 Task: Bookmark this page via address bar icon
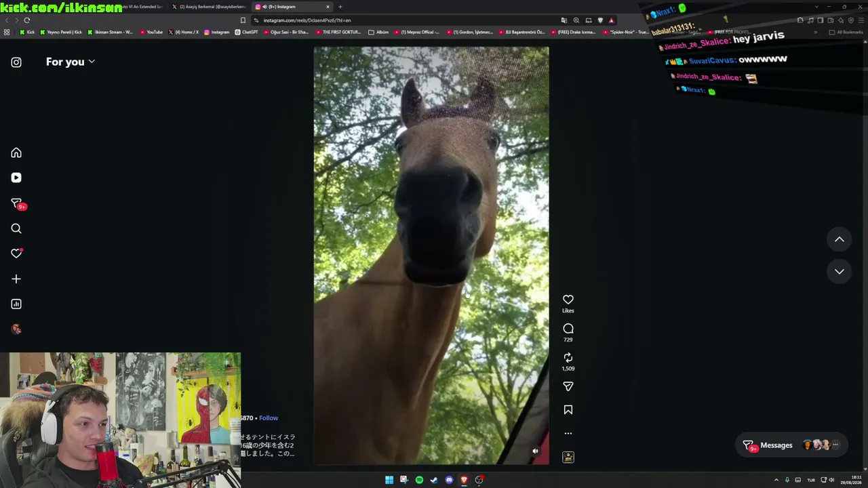[x=243, y=20]
